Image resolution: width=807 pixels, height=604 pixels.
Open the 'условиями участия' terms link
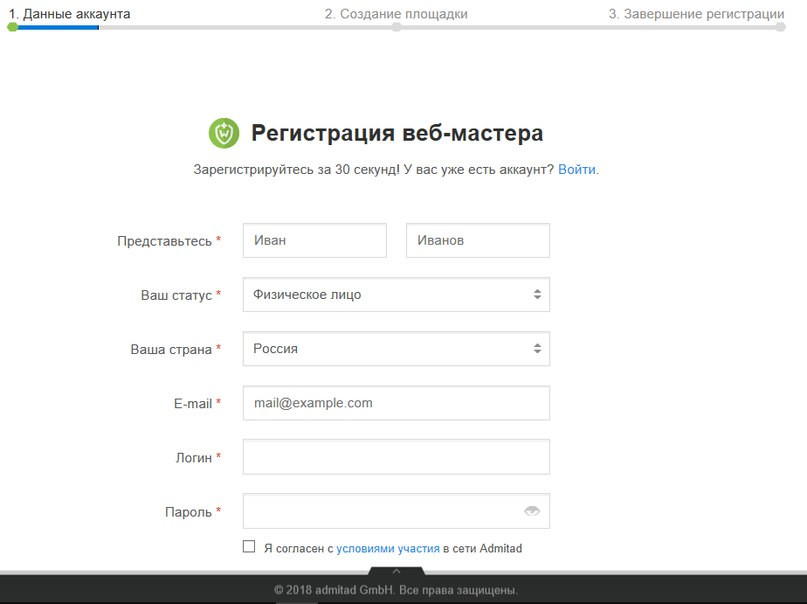click(x=388, y=548)
